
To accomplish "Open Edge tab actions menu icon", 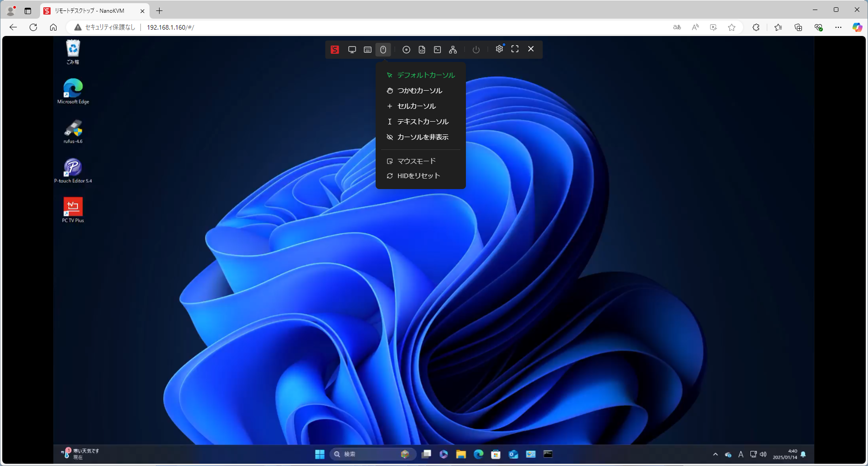I will 28,10.
